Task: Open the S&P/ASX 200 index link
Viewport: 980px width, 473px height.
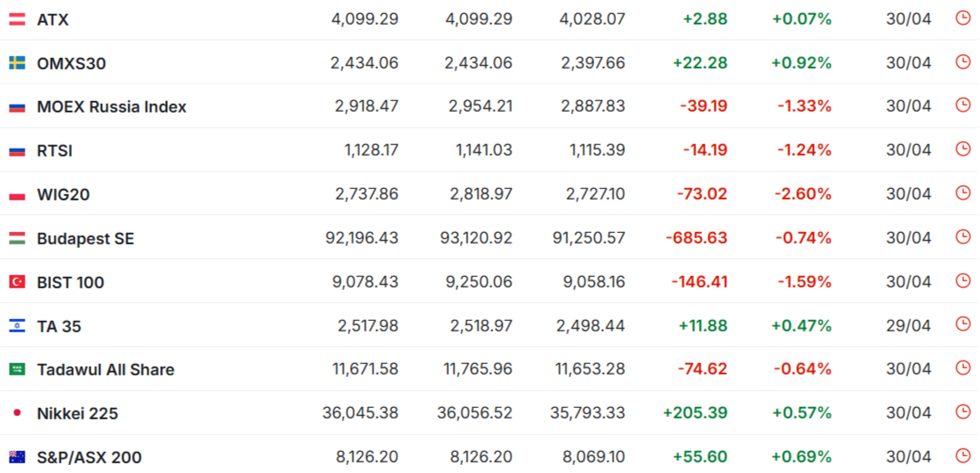Action: click(x=90, y=457)
